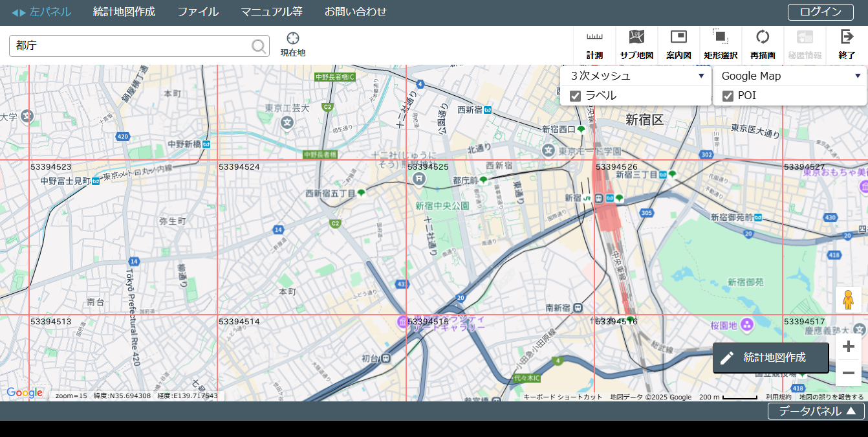Click the 再描画 redraw icon
The image size is (868, 437).
(763, 44)
